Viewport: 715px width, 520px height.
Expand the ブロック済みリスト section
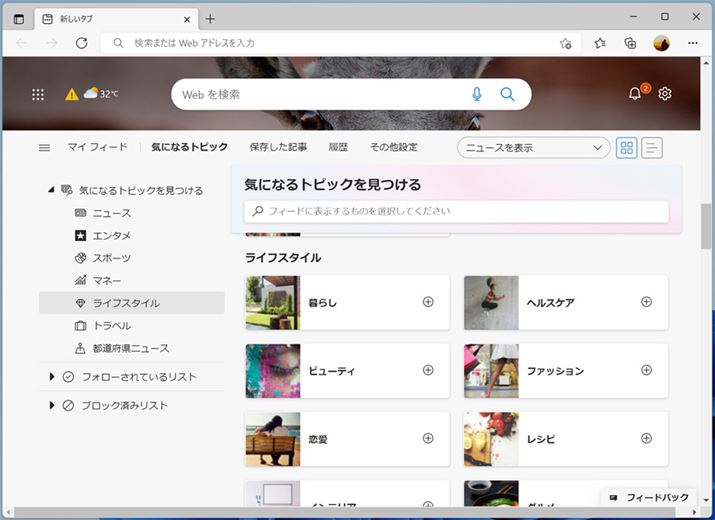coord(52,405)
